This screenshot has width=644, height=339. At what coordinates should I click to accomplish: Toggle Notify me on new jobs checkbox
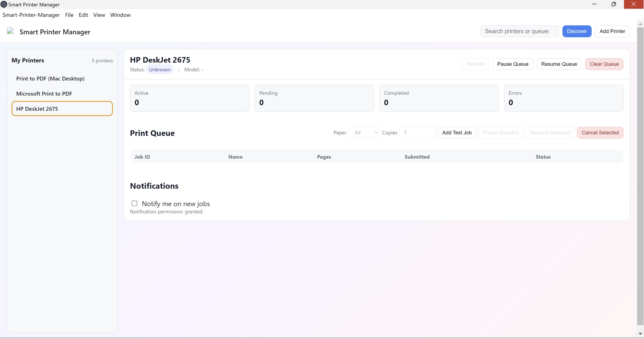pyautogui.click(x=134, y=204)
